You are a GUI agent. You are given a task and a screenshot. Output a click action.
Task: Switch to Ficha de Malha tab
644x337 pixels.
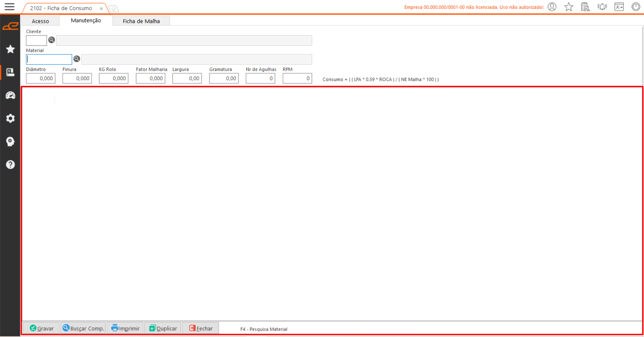141,21
